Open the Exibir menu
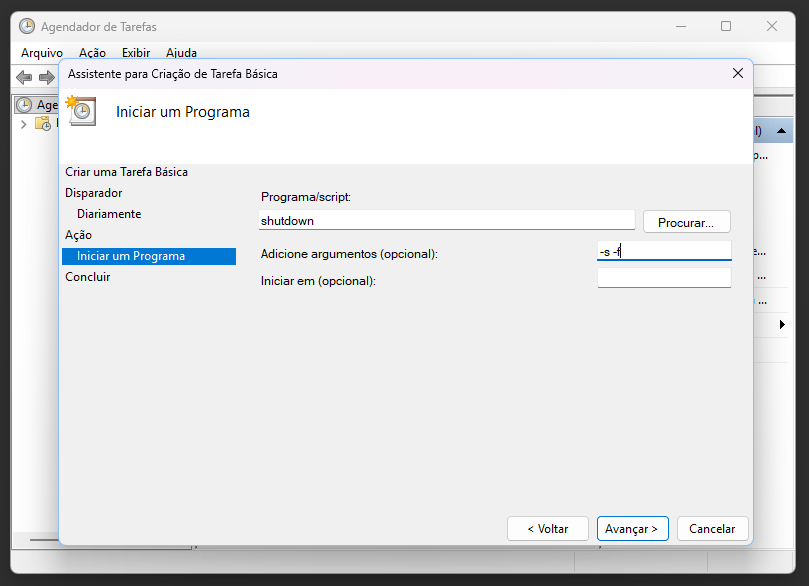The image size is (809, 586). point(136,53)
